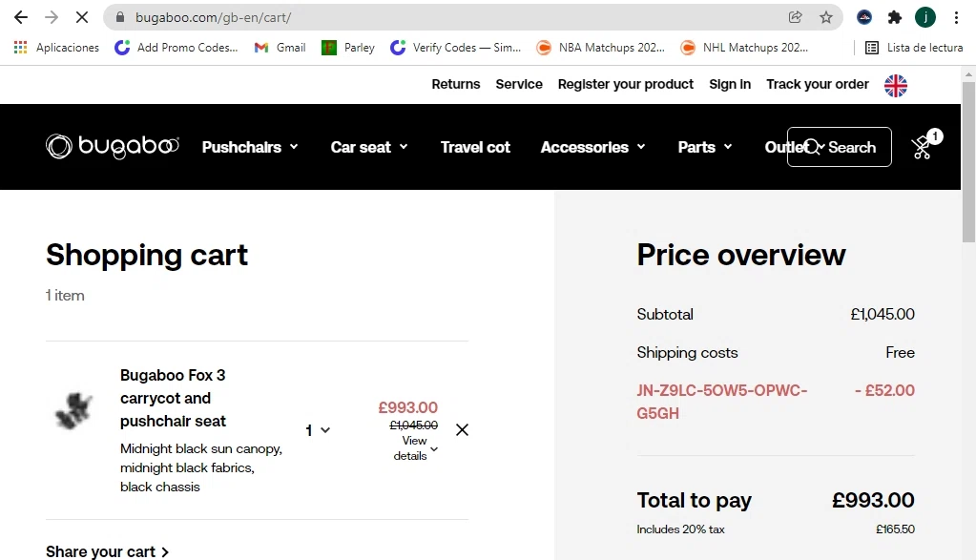Viewport: 976px width, 560px height.
Task: Bookmark this page with star icon
Action: 826,17
